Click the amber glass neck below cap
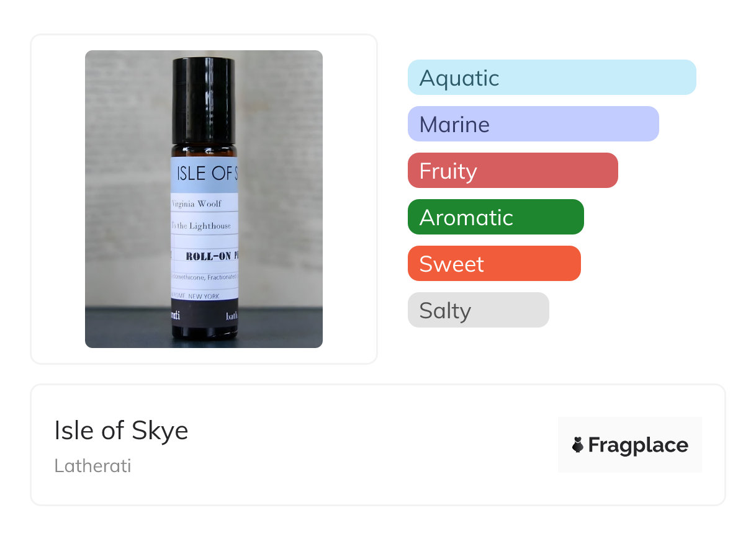The height and width of the screenshot is (536, 756). (204, 150)
